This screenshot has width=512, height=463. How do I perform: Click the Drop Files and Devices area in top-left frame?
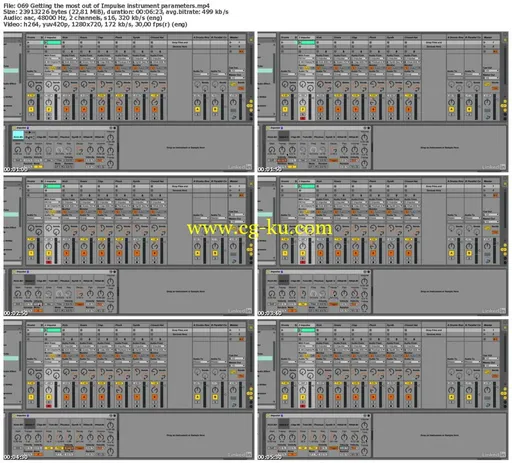pyautogui.click(x=180, y=44)
